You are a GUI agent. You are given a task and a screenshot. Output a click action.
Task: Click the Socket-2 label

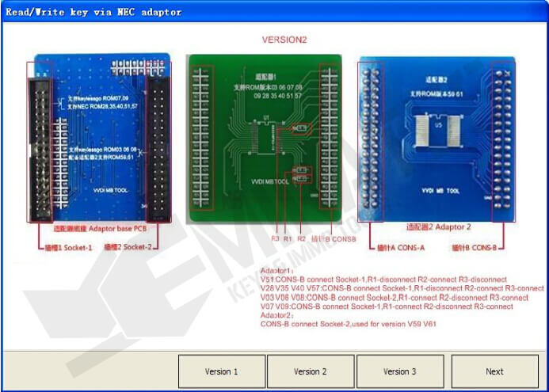click(128, 247)
